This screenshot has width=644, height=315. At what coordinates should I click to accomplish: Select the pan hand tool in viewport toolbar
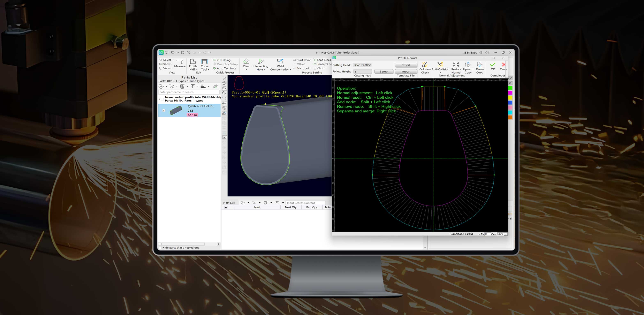pos(224,83)
